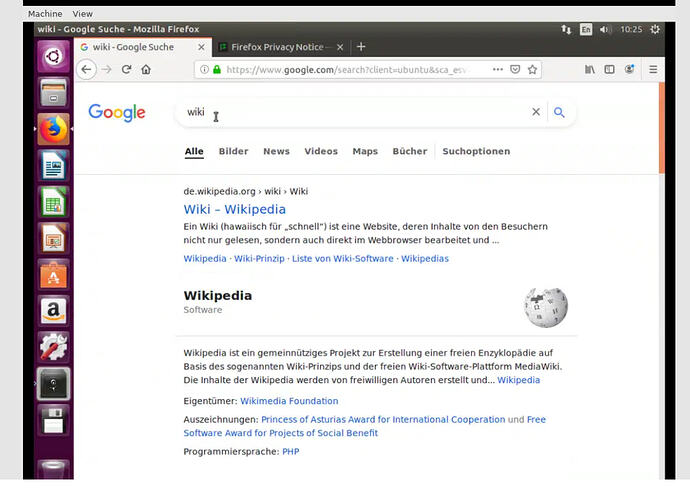The width and height of the screenshot is (690, 490).
Task: Save page to Pocket
Action: click(x=515, y=69)
